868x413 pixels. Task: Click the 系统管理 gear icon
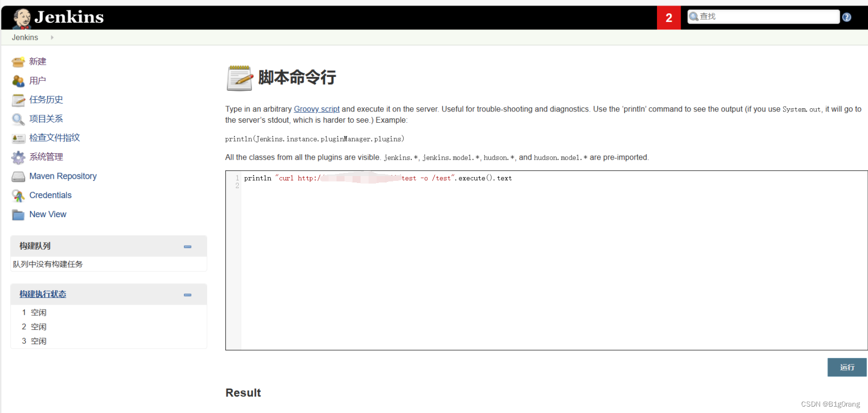tap(18, 157)
